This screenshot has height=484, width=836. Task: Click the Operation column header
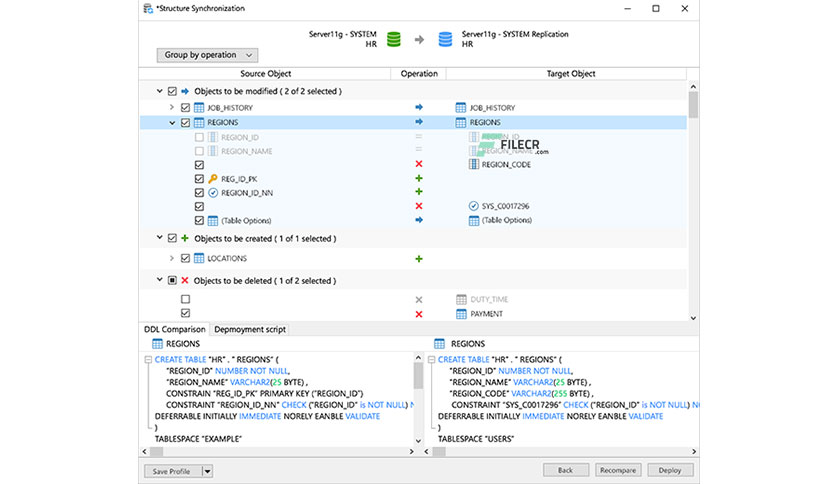tap(419, 74)
